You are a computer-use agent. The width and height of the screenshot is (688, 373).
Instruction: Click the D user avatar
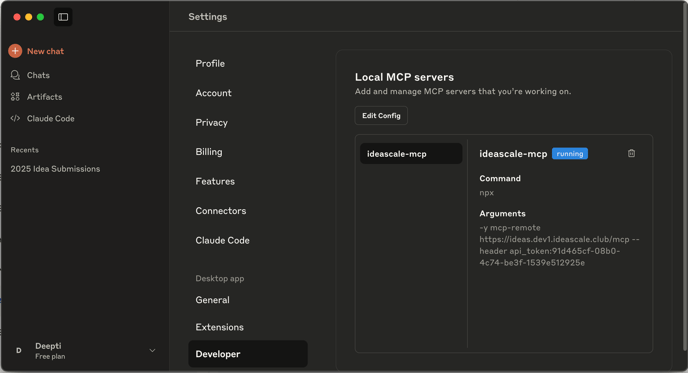[x=18, y=350]
